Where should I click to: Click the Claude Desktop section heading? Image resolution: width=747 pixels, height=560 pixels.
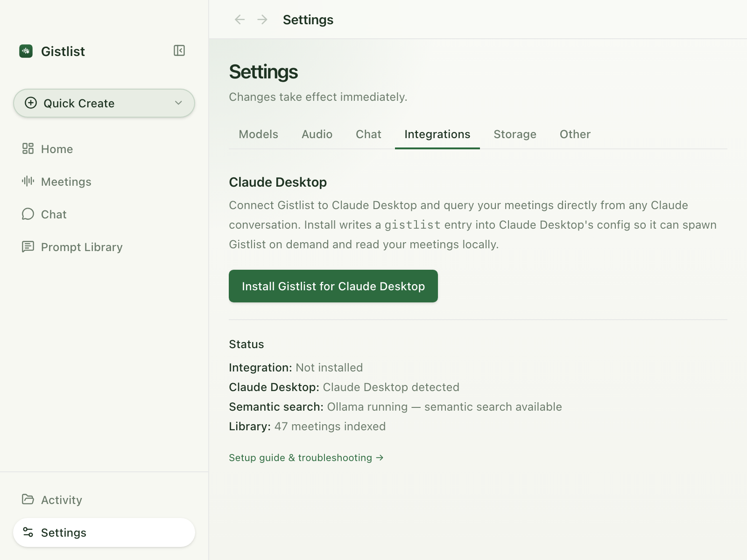pos(278,182)
